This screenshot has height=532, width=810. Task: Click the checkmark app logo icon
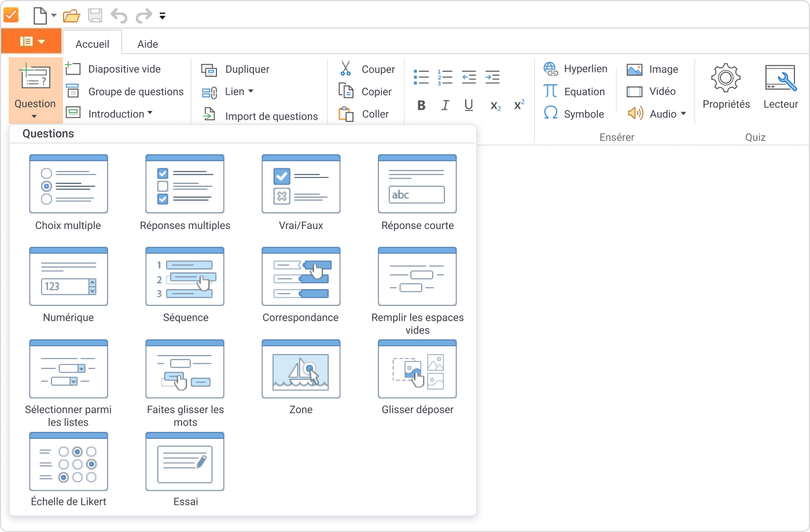pyautogui.click(x=11, y=14)
